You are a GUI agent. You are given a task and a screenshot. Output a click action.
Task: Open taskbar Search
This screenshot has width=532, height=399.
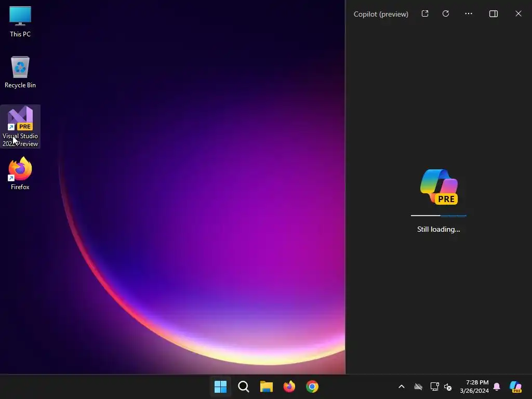click(244, 387)
